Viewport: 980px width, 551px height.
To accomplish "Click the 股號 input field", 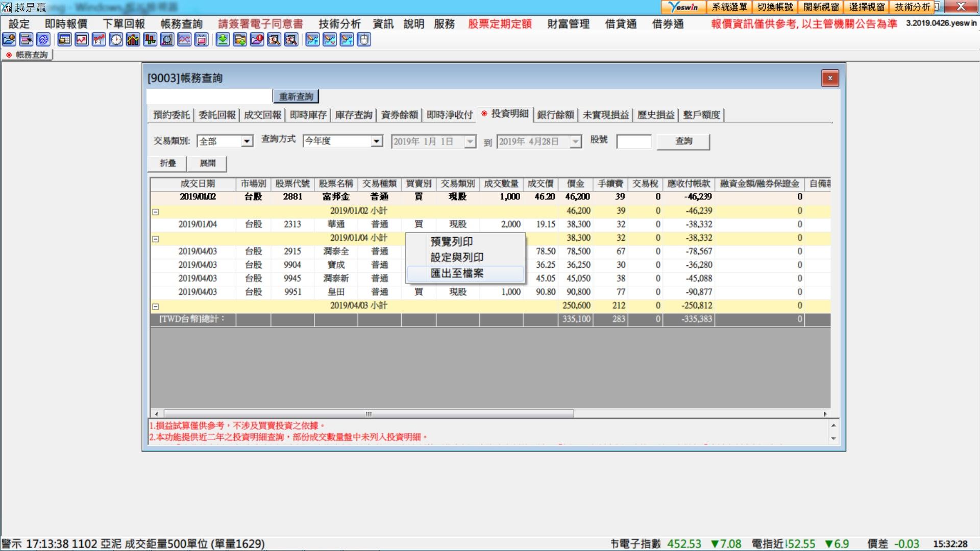I will point(633,141).
